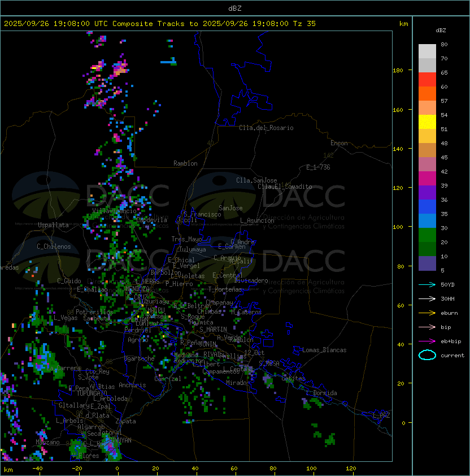Click the 'Clla.del_Rosario' map label
This screenshot has height=476, width=470.
click(x=266, y=128)
